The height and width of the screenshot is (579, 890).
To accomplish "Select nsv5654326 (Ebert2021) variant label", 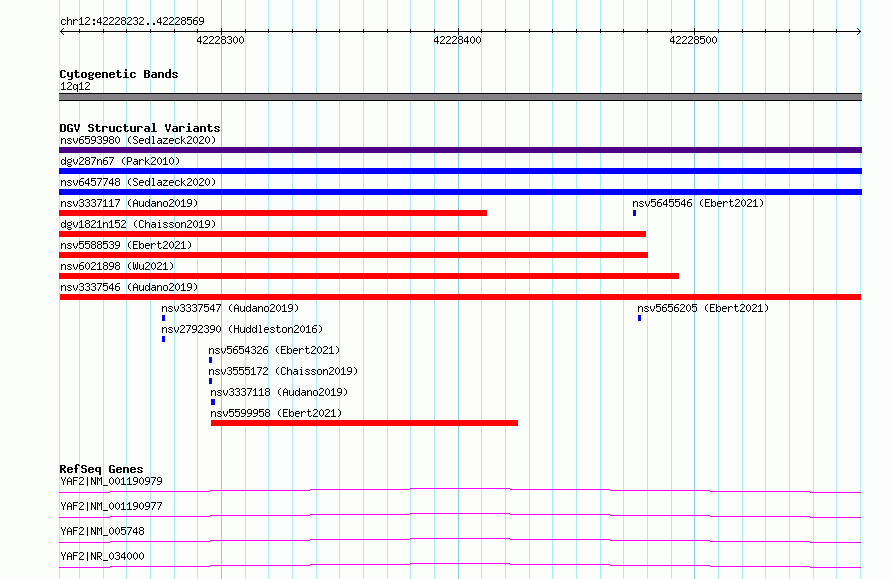I will point(274,350).
